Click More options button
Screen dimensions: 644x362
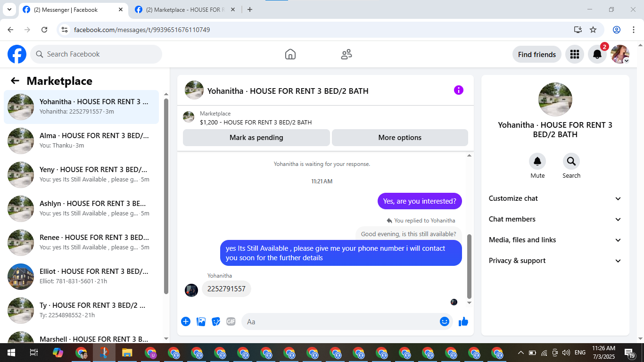400,138
